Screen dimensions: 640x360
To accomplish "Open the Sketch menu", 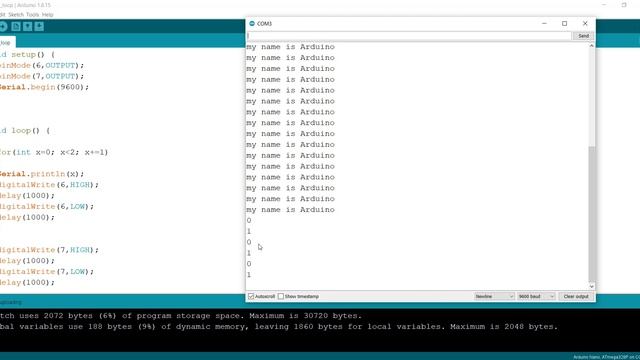I will (16, 15).
